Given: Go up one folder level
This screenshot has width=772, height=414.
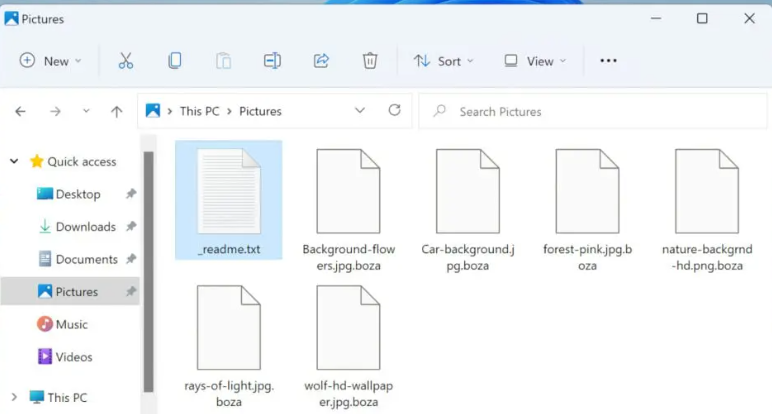Looking at the screenshot, I should click(116, 112).
